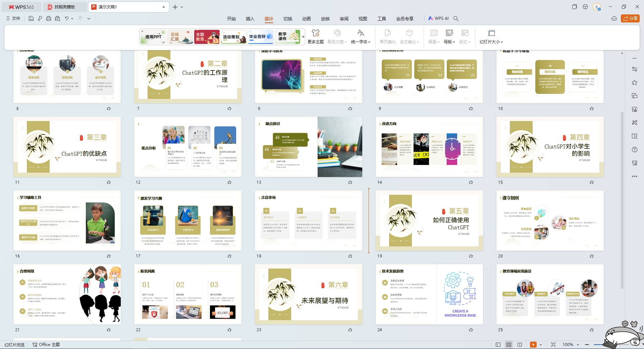The height and width of the screenshot is (349, 644).
Task: Click the print icon in quick toolbar
Action: 49,18
